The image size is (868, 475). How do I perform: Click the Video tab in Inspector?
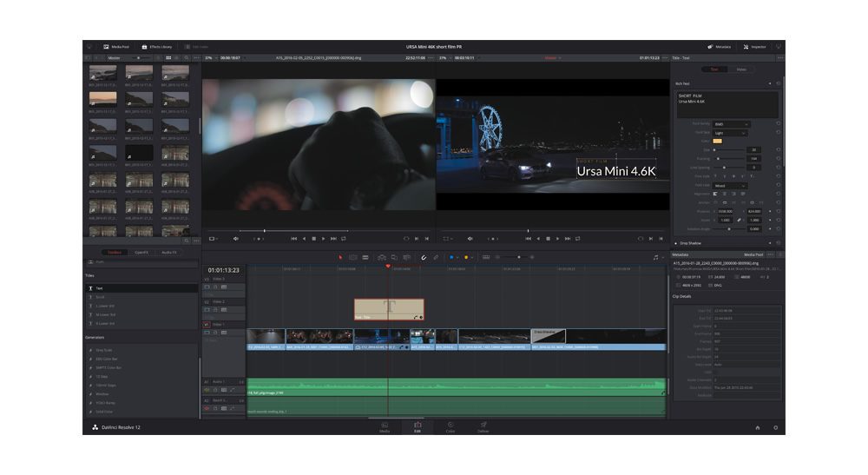click(741, 69)
